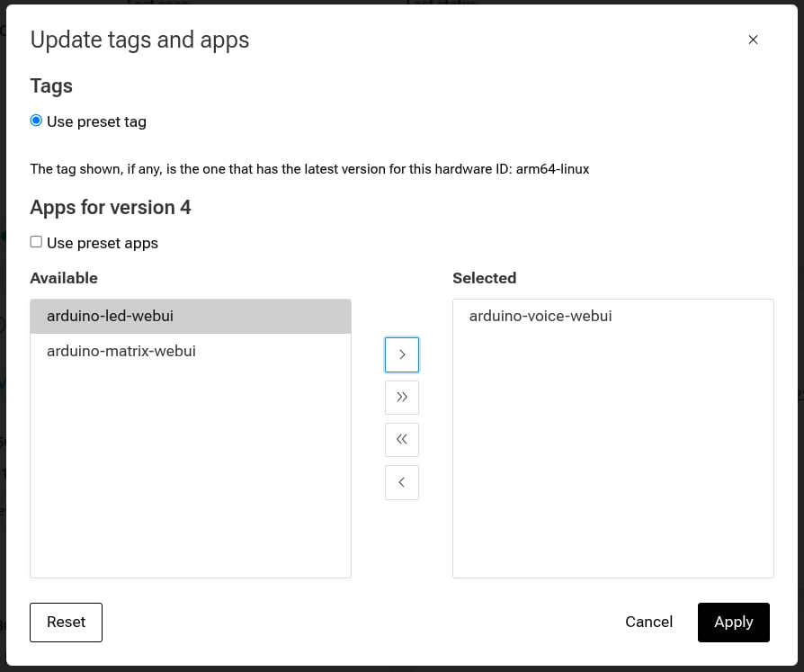Screen dimensions: 804x672
Task: Enable the Use preset apps checkbox
Action: [36, 242]
